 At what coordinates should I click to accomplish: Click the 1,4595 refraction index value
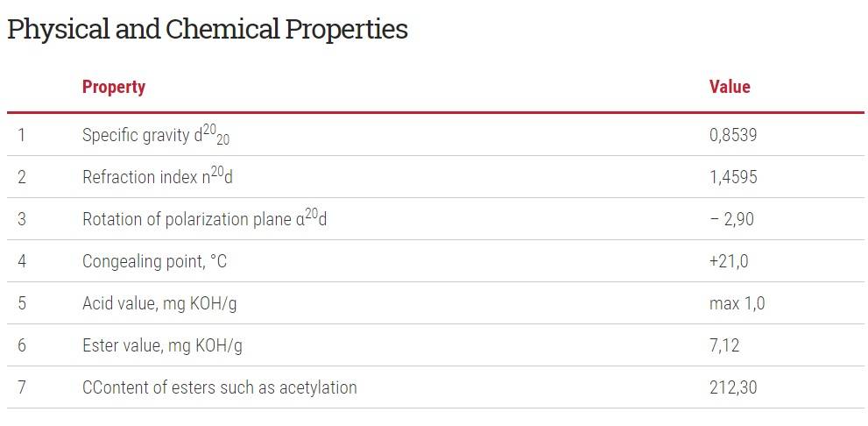coord(733,177)
